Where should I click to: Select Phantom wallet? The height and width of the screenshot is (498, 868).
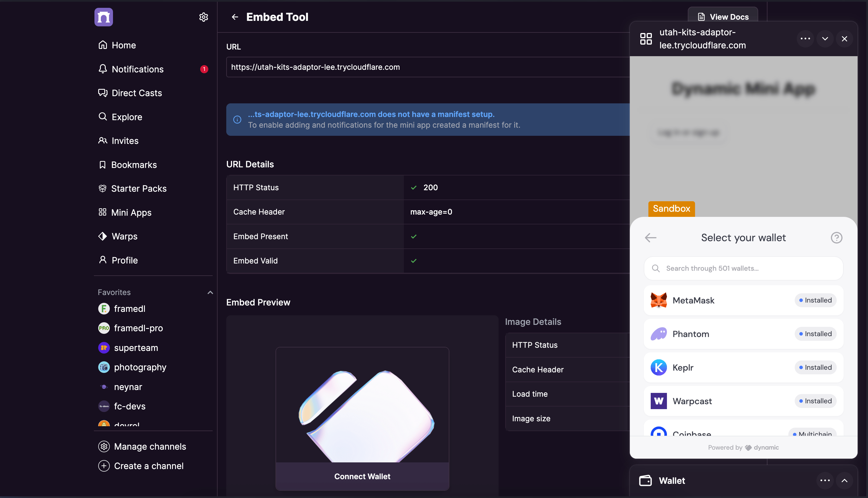tap(743, 334)
